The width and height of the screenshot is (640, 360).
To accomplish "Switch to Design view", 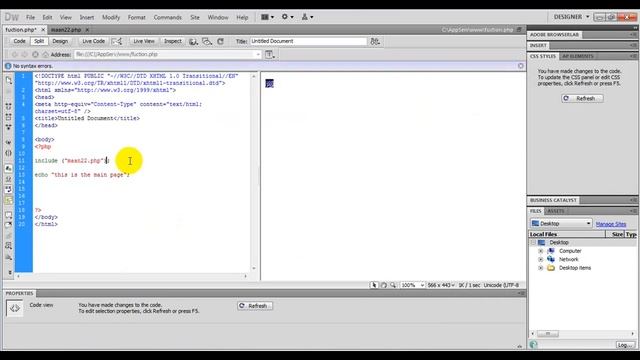I will point(60,41).
